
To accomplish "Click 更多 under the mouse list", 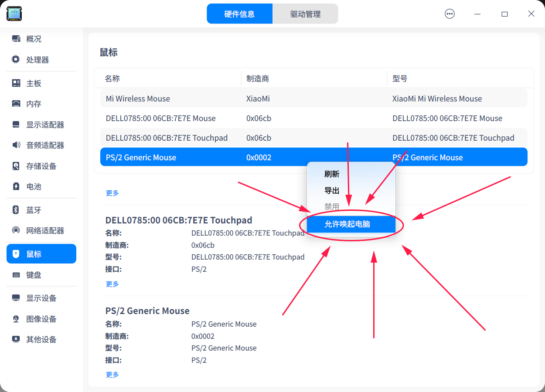I will (x=112, y=193).
